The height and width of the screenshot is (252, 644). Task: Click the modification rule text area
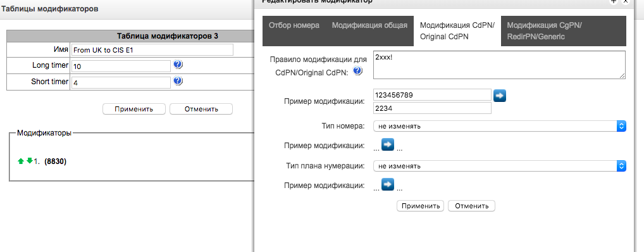pos(499,65)
